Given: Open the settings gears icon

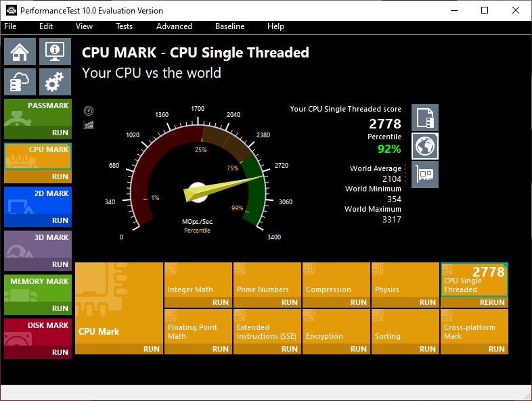Looking at the screenshot, I should pyautogui.click(x=55, y=82).
